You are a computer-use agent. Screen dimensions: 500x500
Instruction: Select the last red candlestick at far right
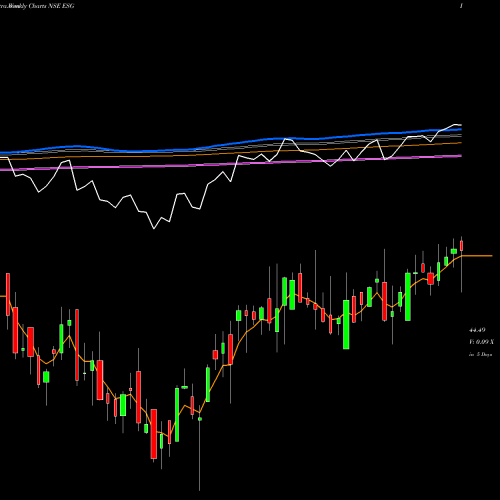pyautogui.click(x=462, y=246)
